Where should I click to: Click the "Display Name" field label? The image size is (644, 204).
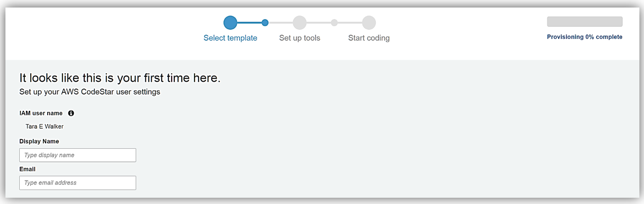(x=39, y=141)
